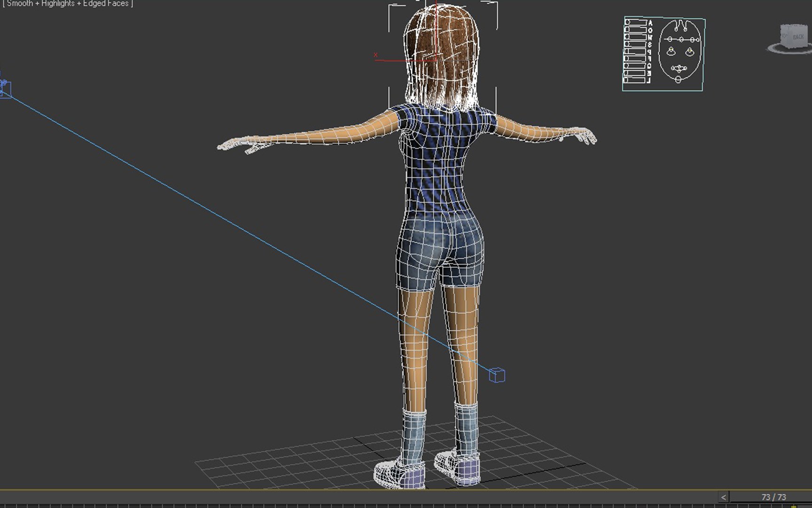The height and width of the screenshot is (508, 812).
Task: Select the 'E' phoneme slider in face panel
Action: click(x=635, y=73)
